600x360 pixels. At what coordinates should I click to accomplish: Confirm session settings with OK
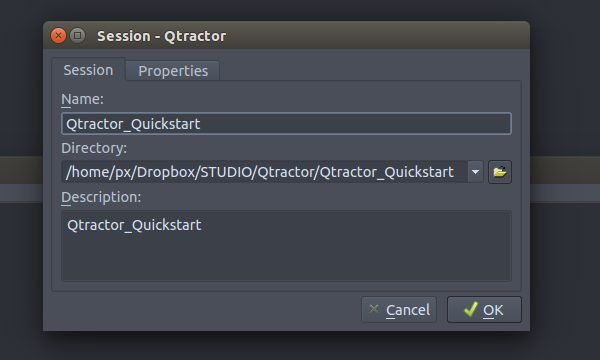point(484,310)
